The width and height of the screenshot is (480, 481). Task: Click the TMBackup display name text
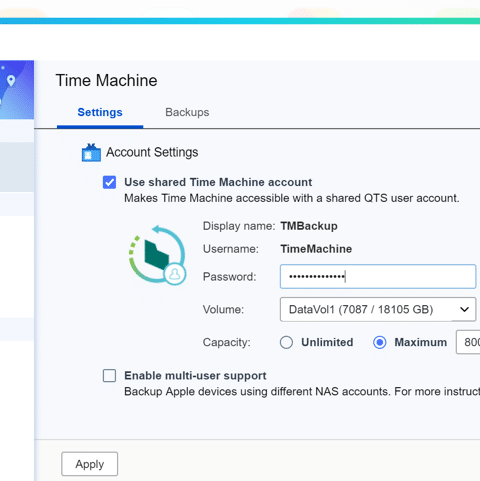pos(309,226)
